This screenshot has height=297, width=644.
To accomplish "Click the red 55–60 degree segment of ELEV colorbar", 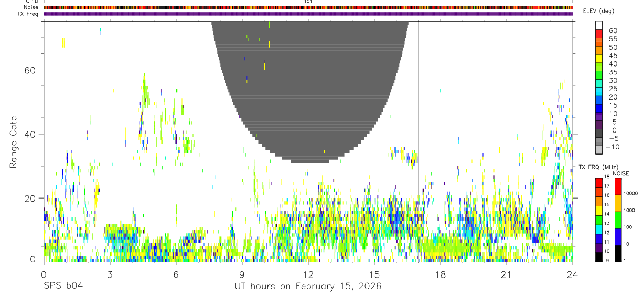I will point(598,35).
